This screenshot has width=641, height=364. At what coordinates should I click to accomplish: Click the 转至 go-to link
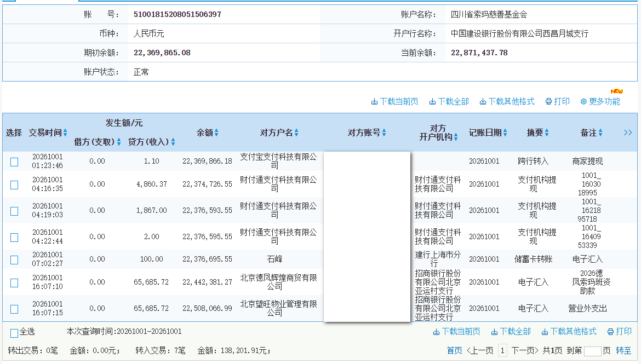(x=623, y=350)
